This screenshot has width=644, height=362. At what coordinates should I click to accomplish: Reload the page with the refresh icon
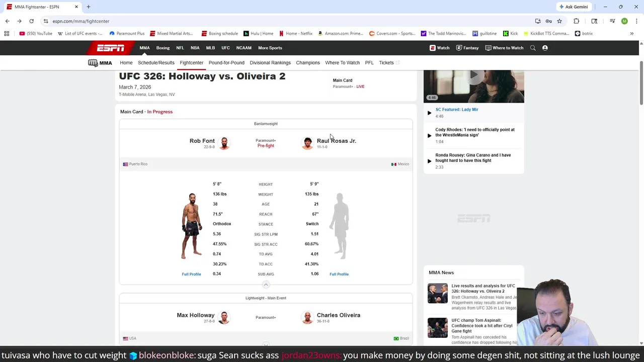pos(31,21)
